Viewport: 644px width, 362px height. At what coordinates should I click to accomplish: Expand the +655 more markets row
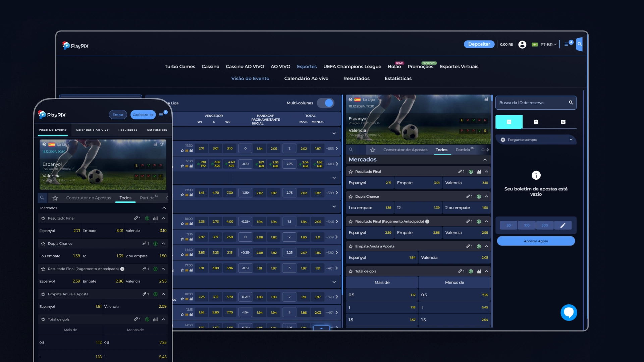pos(332,148)
